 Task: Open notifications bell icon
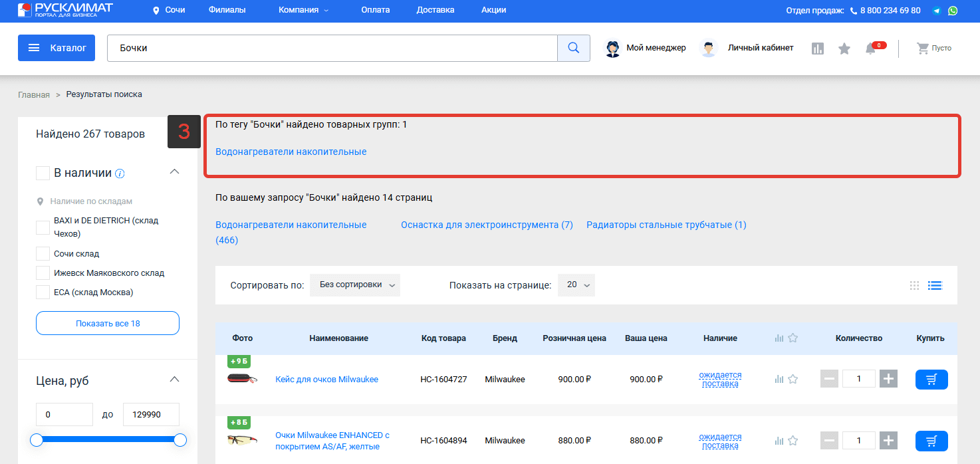(x=870, y=49)
